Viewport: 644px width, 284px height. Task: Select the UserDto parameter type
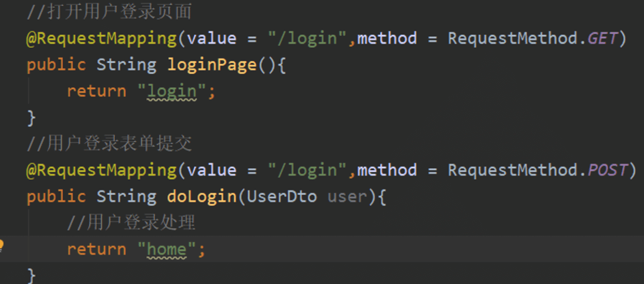[x=282, y=197]
